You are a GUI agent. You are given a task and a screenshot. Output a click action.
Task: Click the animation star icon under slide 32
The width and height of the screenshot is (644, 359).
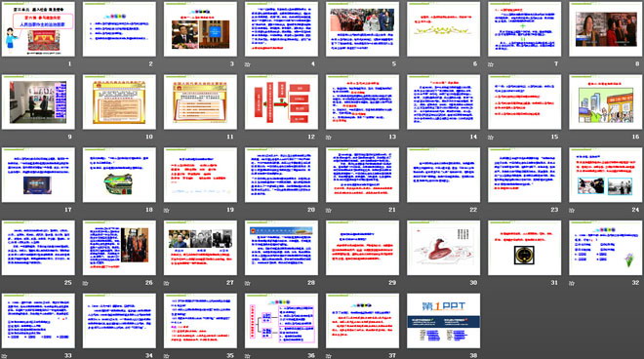click(572, 283)
